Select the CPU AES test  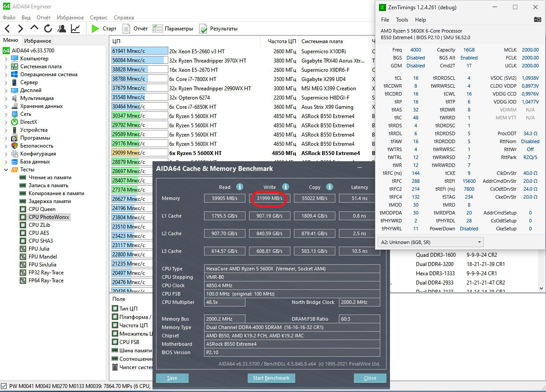pyautogui.click(x=39, y=233)
